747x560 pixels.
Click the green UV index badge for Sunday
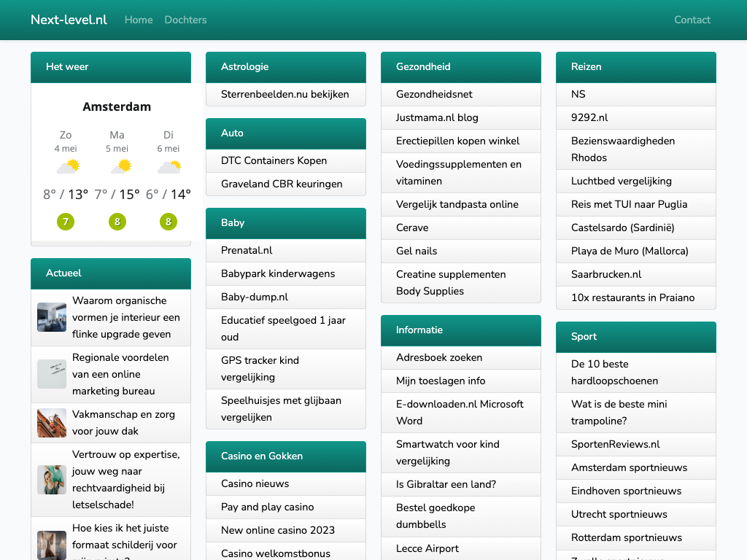(x=66, y=222)
